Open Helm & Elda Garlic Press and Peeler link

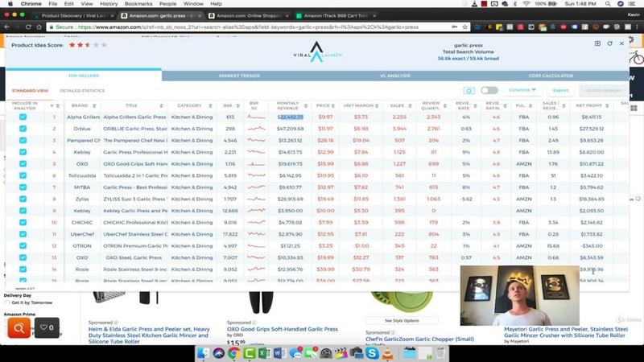(149, 335)
